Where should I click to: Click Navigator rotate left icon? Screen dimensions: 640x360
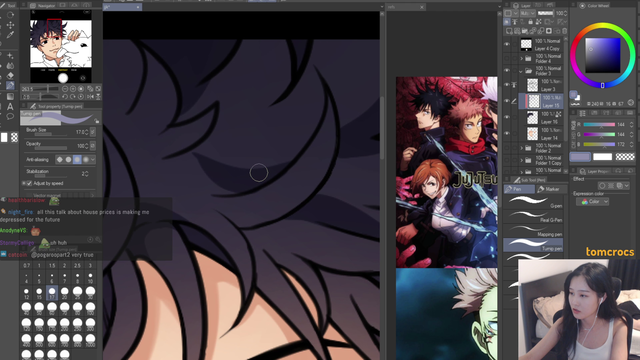pos(65,97)
